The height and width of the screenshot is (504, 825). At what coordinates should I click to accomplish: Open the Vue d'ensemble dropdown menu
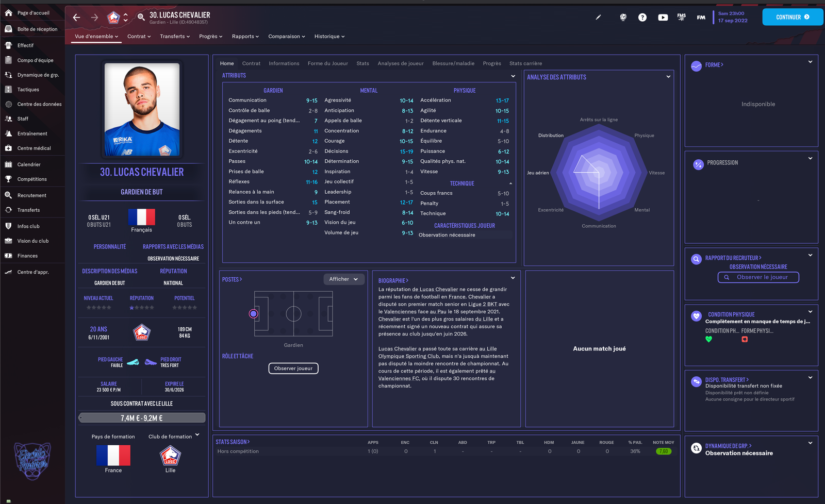[x=96, y=37]
